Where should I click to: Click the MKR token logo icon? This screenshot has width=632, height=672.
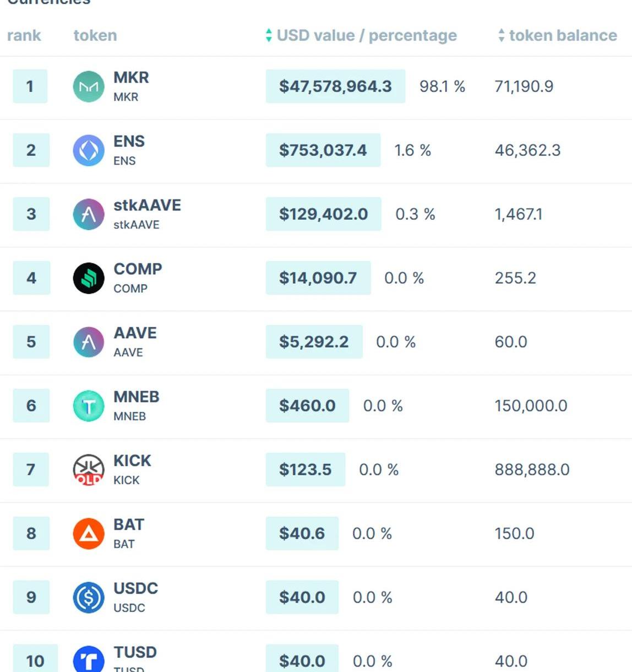89,86
